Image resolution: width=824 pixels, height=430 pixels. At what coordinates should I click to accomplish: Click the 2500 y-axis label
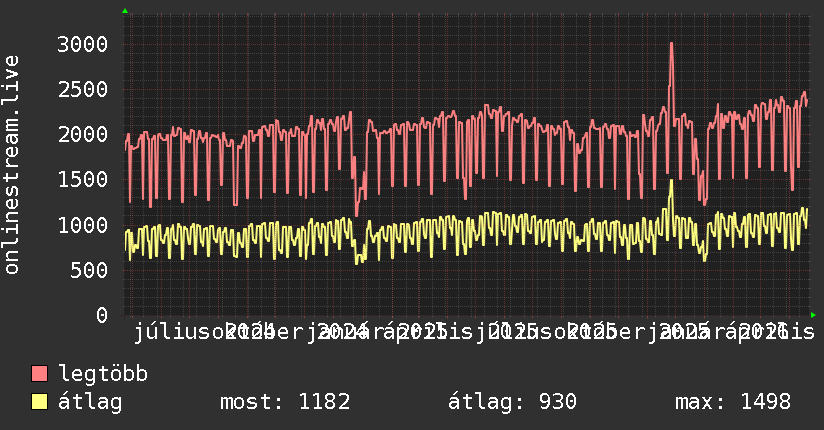(83, 89)
